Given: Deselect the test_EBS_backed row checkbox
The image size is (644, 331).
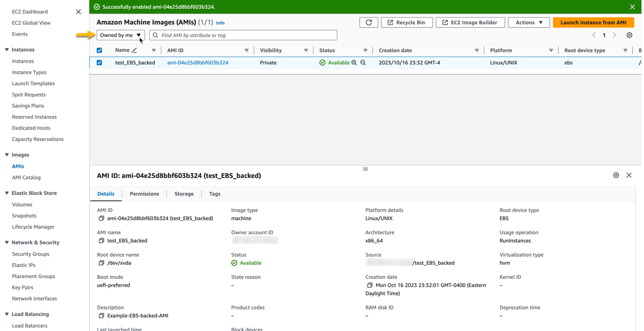Looking at the screenshot, I should 99,63.
